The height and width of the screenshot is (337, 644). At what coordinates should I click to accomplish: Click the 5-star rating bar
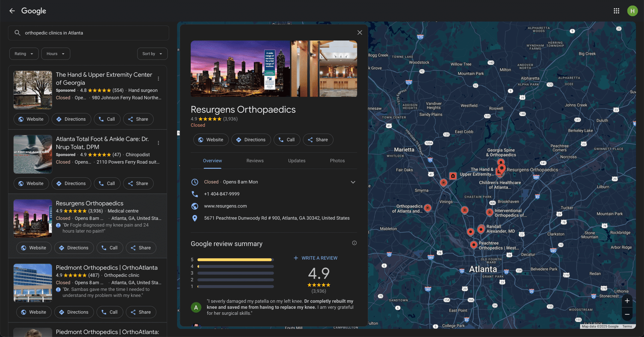(x=235, y=260)
